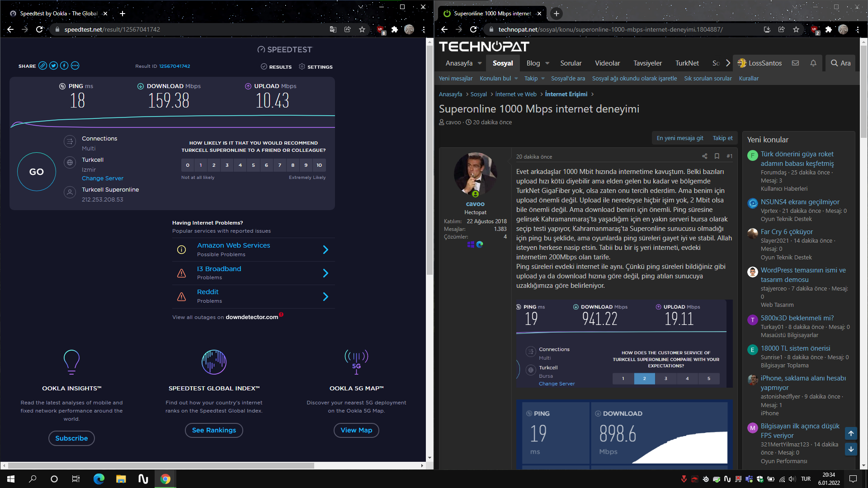The image size is (868, 488).
Task: Open the Videolar nav tab
Action: point(607,63)
